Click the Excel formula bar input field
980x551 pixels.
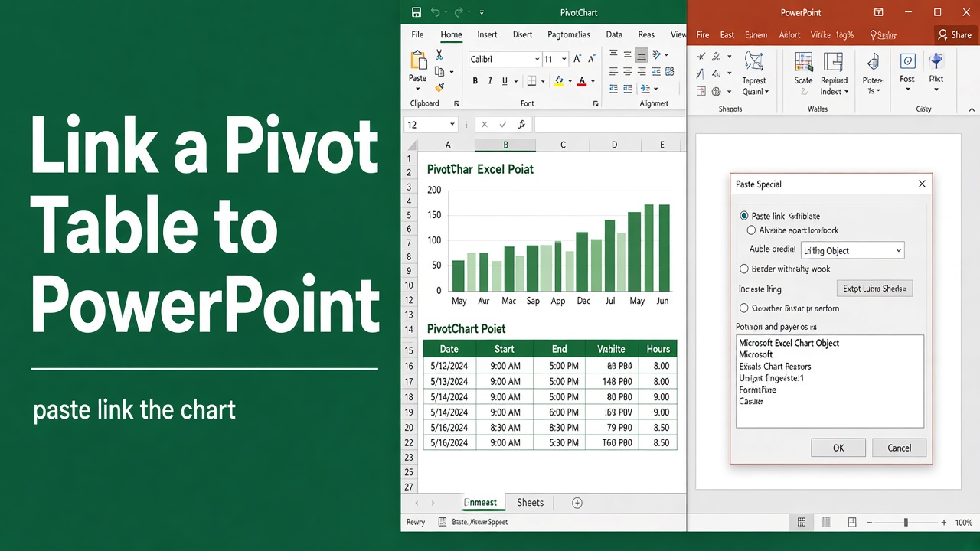click(609, 125)
